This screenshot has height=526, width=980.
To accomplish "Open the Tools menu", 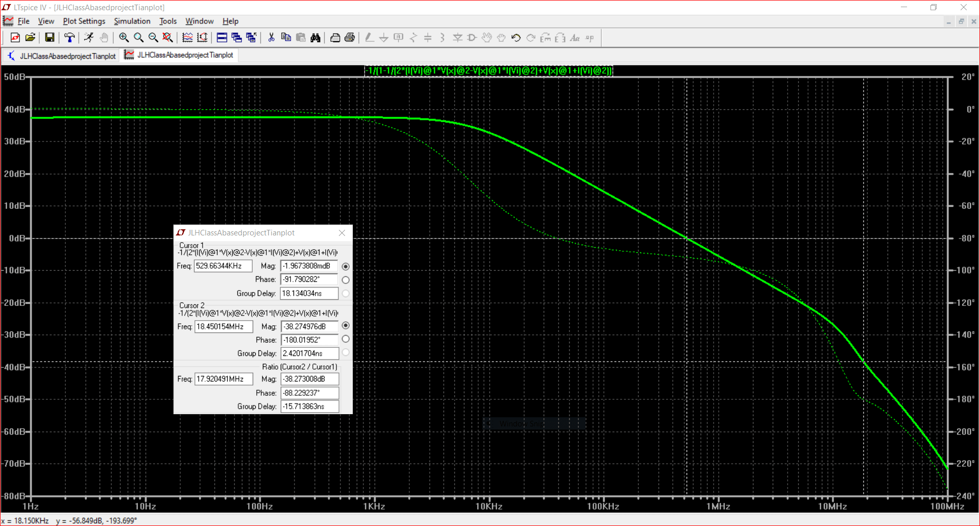I will click(168, 21).
